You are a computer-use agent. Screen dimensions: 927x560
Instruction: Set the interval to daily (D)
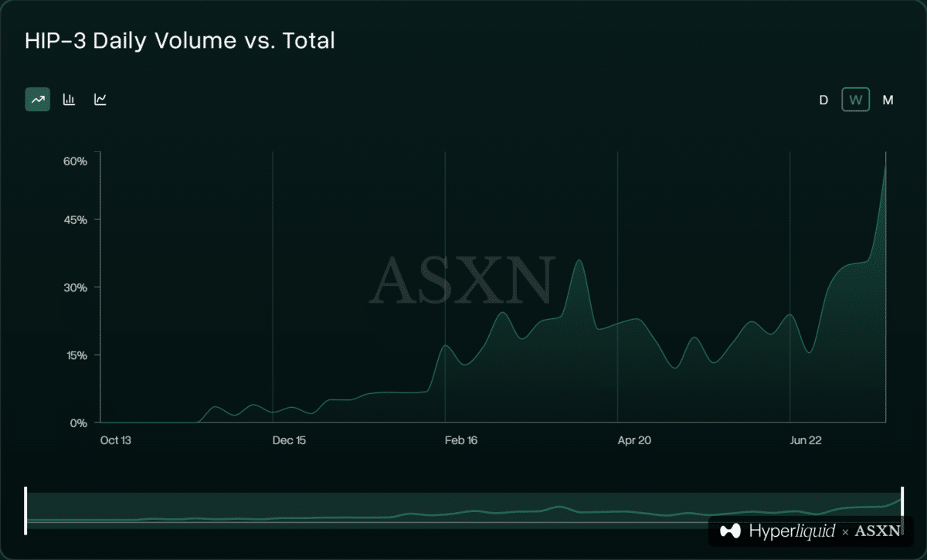(x=823, y=100)
